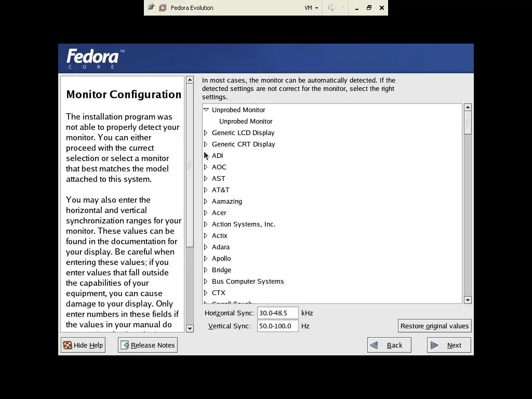This screenshot has width=532, height=399.
Task: Click the Horizontal Sync input field
Action: (277, 313)
